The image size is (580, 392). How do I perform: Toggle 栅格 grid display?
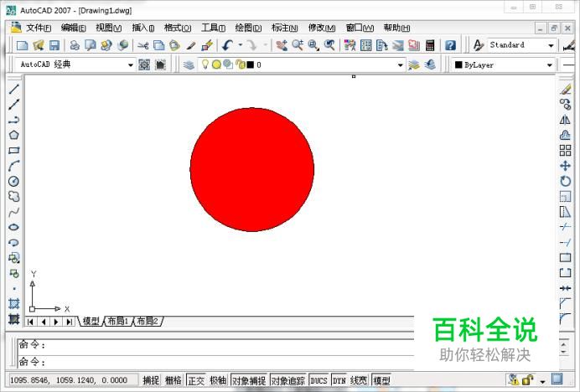pos(173,380)
